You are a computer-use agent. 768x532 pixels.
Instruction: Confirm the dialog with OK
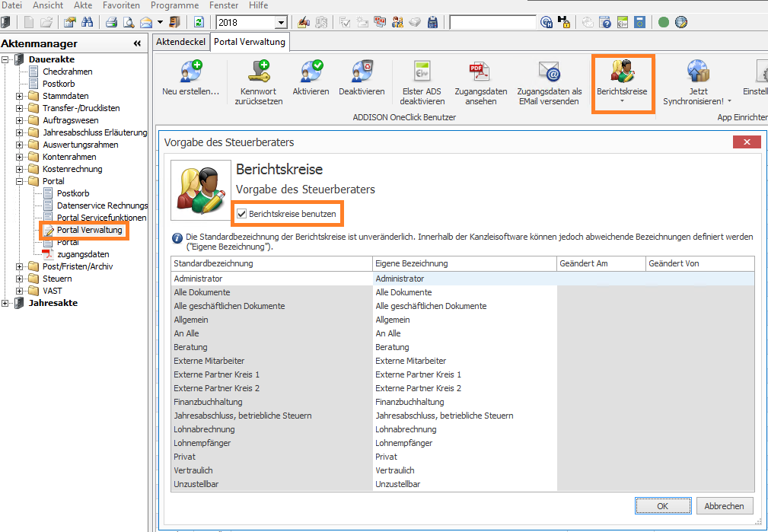pos(663,506)
